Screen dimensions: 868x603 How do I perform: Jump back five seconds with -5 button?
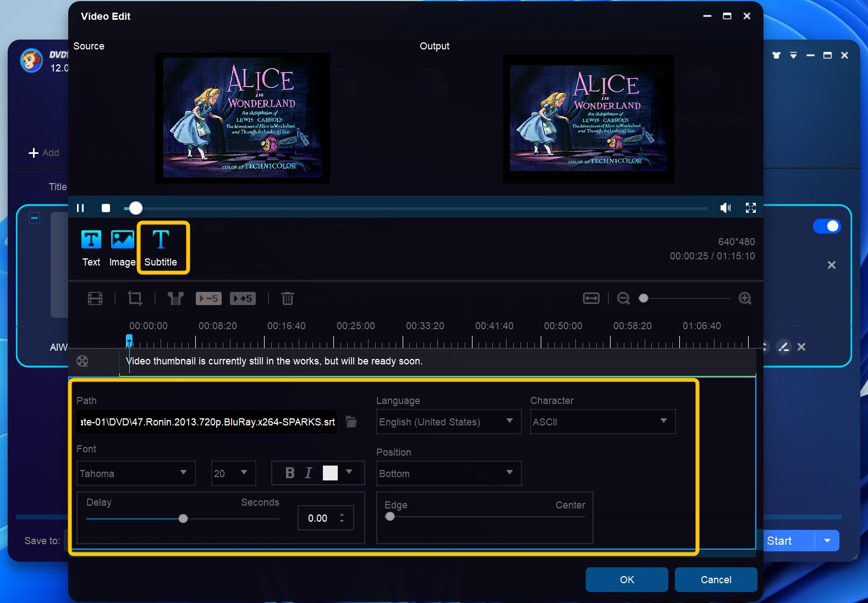pos(208,298)
